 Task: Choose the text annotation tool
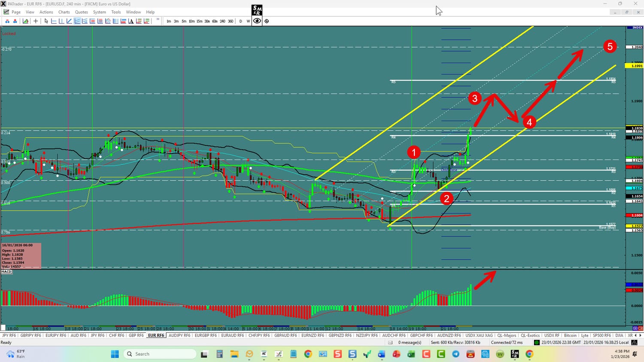pyautogui.click(x=131, y=21)
